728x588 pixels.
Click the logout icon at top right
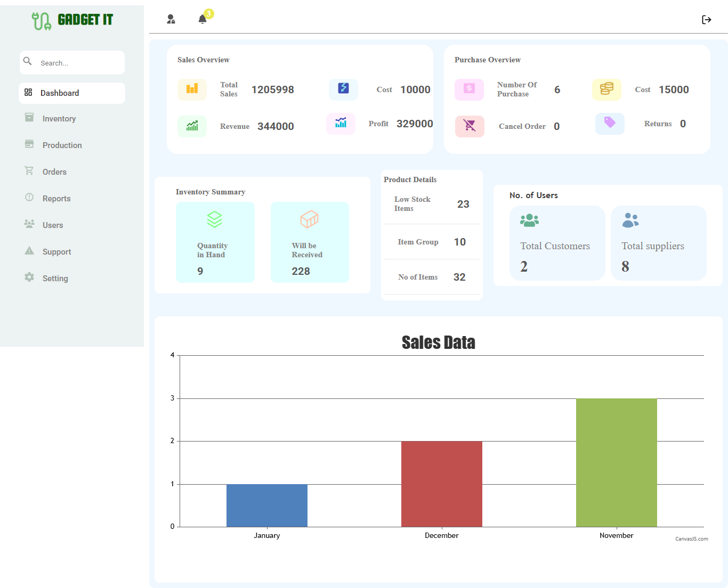(707, 19)
